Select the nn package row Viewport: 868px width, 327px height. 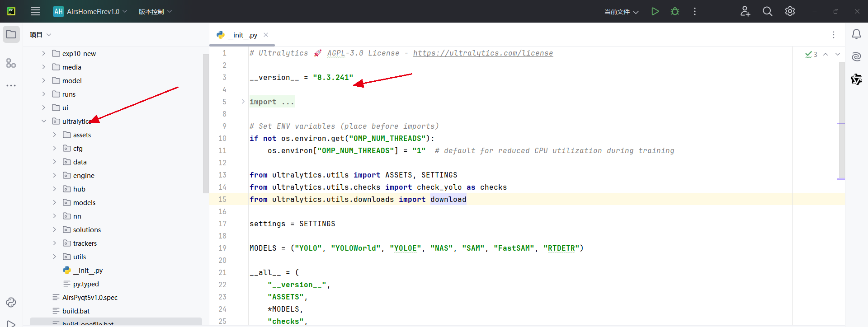[x=116, y=216]
